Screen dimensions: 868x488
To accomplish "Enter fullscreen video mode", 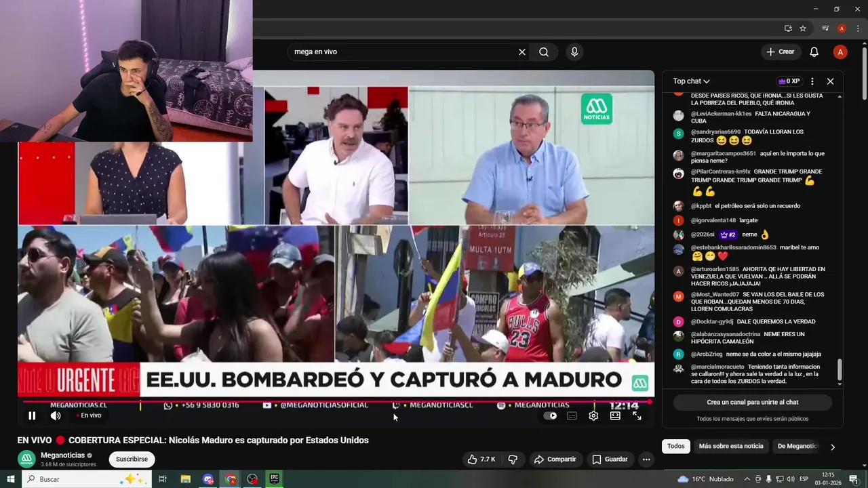I will click(x=637, y=415).
